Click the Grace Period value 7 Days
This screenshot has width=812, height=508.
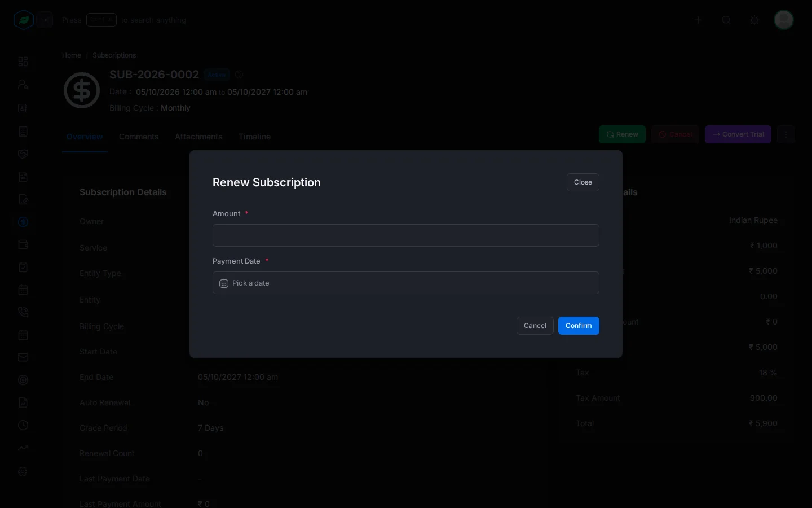pos(210,428)
